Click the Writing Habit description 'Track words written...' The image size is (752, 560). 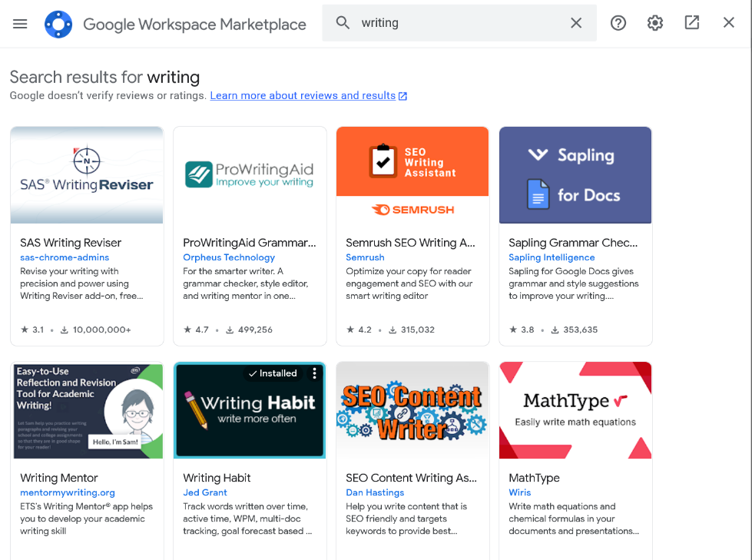point(247,519)
